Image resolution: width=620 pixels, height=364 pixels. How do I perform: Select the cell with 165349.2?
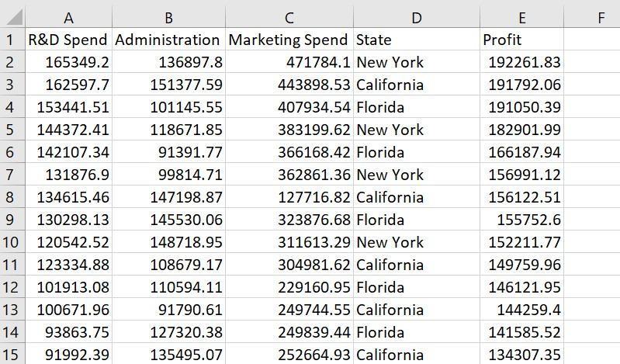pos(69,62)
